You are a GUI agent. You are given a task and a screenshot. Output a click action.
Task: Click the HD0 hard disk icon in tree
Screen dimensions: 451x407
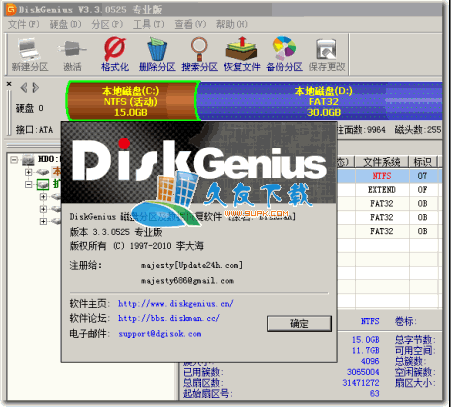(28, 160)
